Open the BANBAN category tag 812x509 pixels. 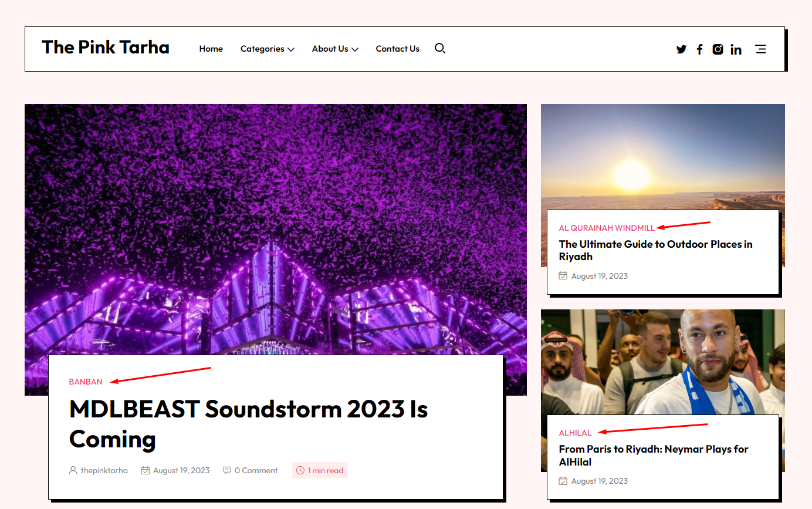86,382
